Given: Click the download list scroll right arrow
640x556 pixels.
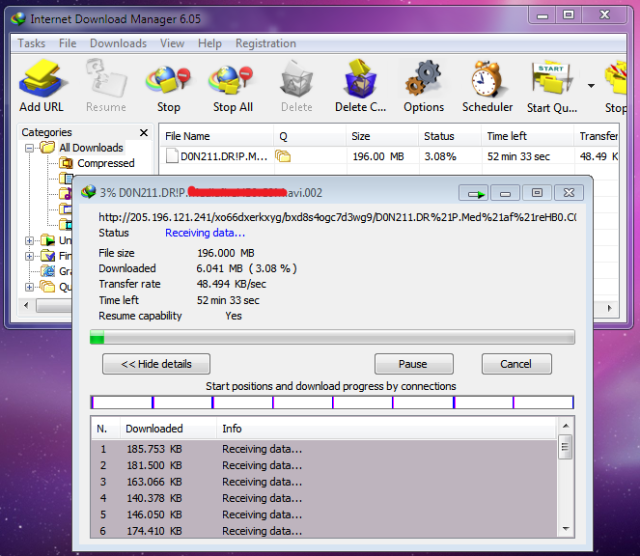Looking at the screenshot, I should pos(609,308).
